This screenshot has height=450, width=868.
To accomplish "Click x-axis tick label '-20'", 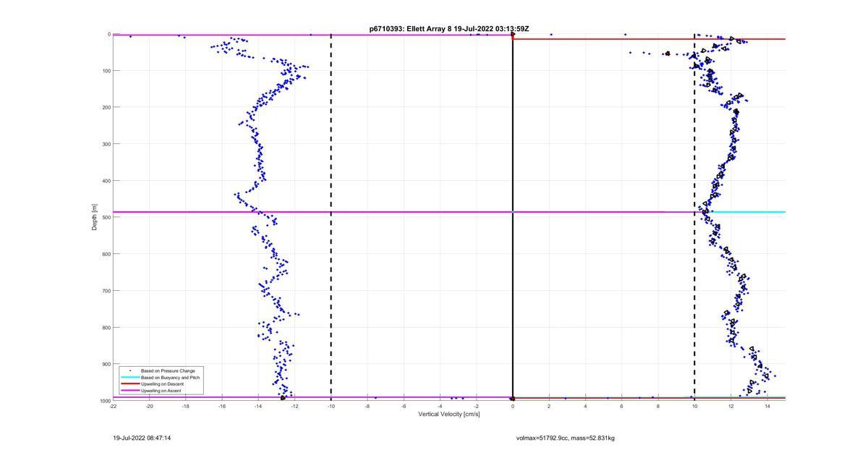I will point(149,406).
